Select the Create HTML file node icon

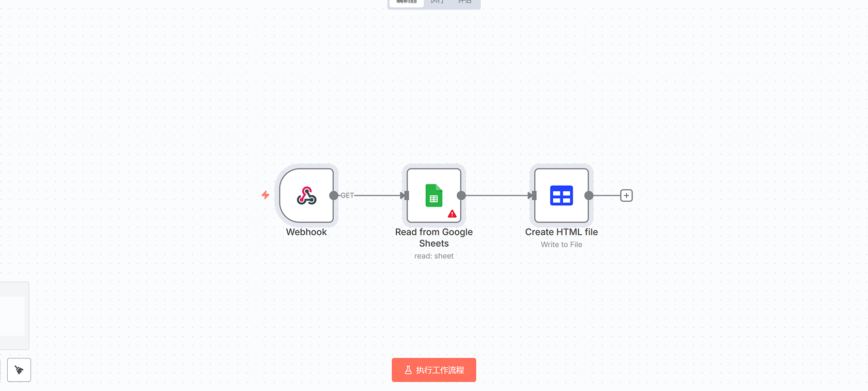pos(561,195)
